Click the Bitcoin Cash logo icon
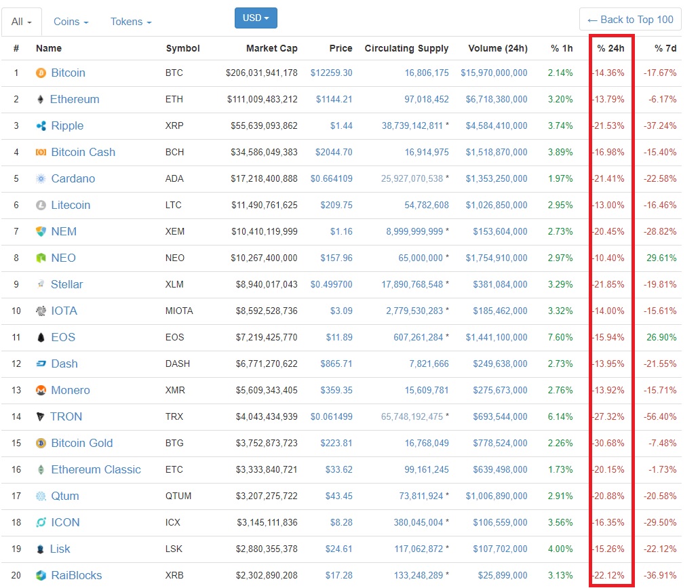 point(41,152)
